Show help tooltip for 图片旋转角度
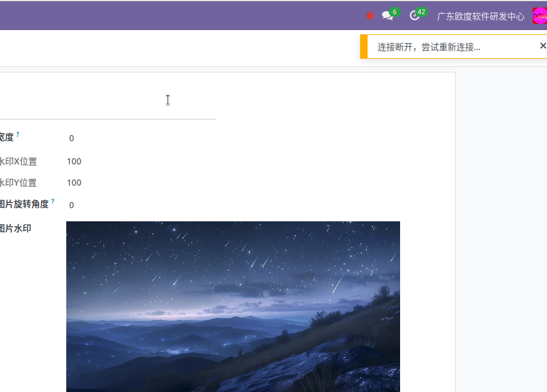This screenshot has width=547, height=392. point(53,201)
